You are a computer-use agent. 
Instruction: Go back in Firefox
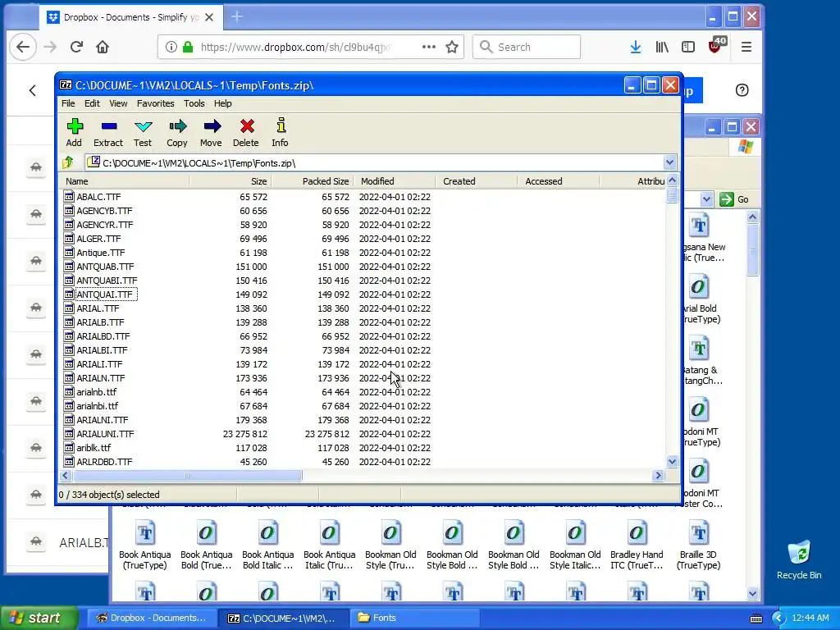(x=23, y=47)
